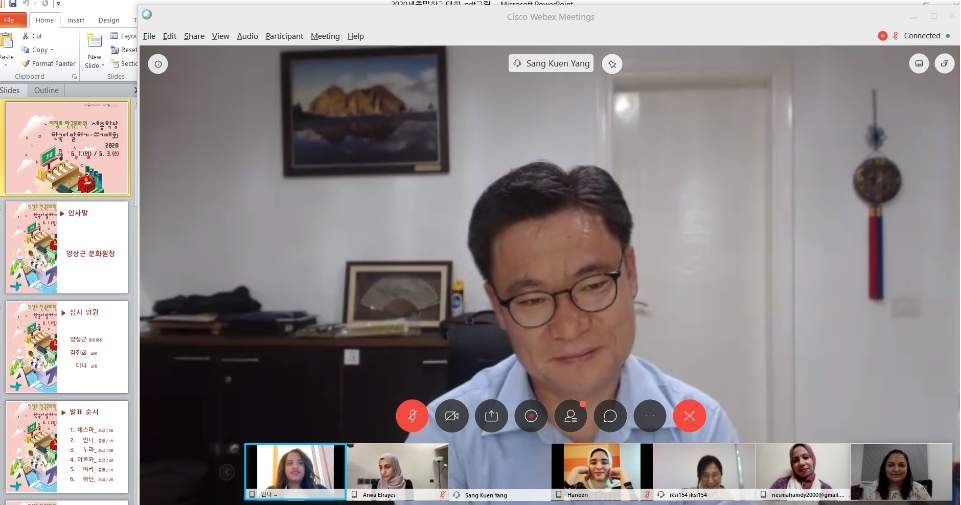Open the Participants panel icon
Screen dimensions: 961x505
[570, 415]
